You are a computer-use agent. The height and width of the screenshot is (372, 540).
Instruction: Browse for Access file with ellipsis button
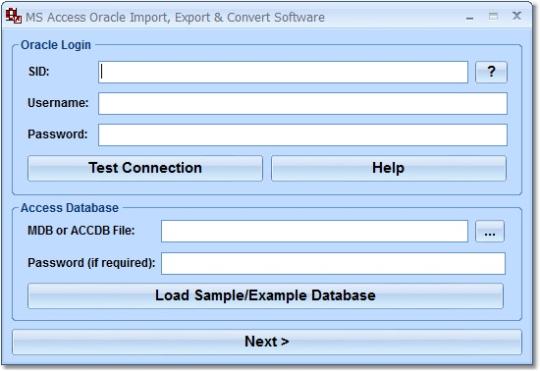[490, 231]
